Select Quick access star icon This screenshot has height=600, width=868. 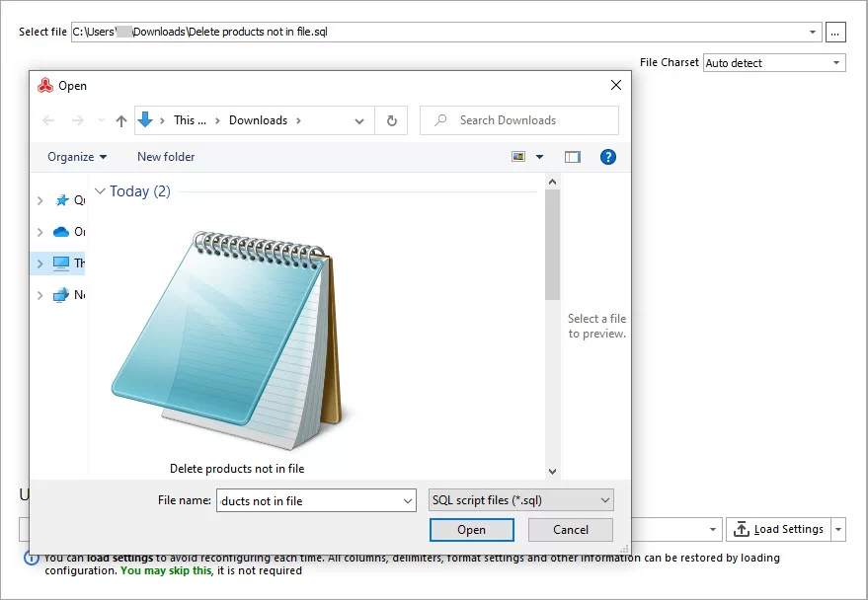click(x=61, y=200)
